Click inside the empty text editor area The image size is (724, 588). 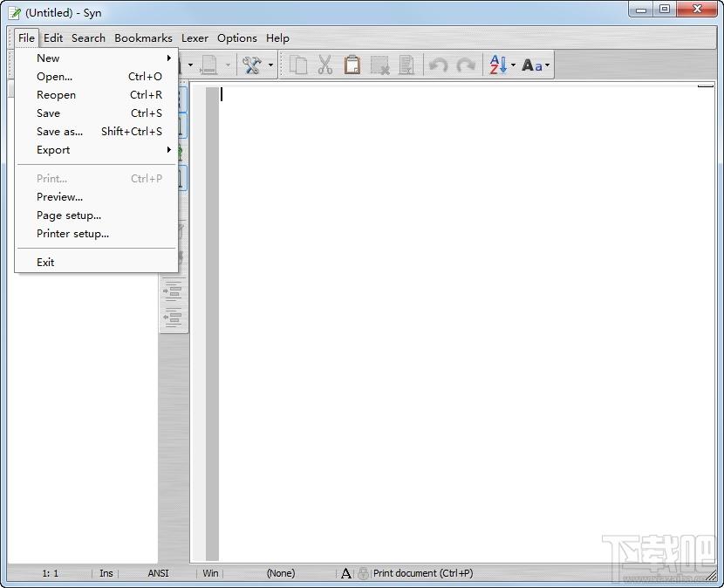coord(462,323)
